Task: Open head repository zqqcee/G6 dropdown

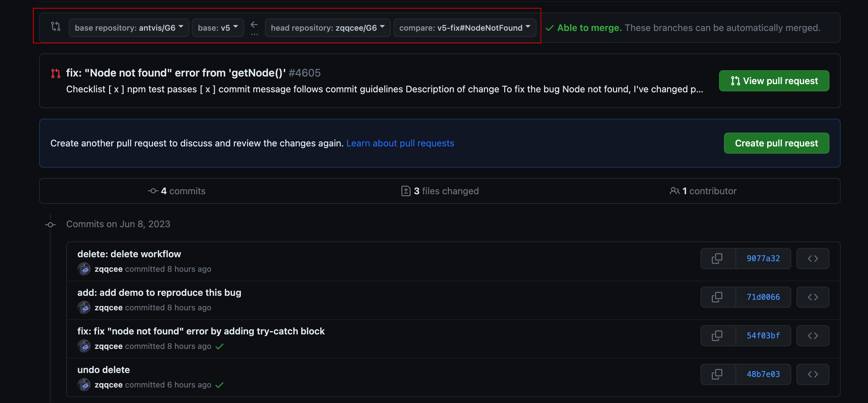Action: tap(327, 28)
